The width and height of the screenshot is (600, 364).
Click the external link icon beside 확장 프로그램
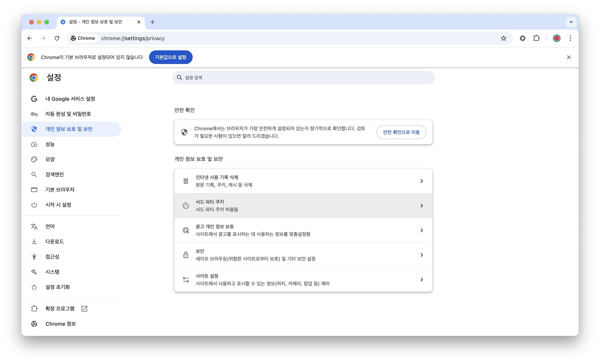pos(84,309)
